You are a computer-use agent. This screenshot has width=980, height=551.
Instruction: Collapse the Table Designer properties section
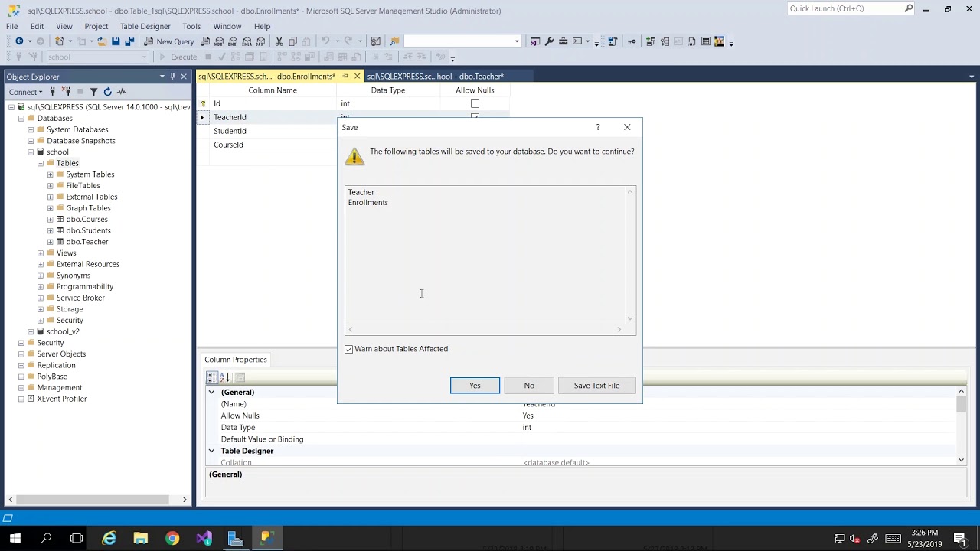point(211,451)
